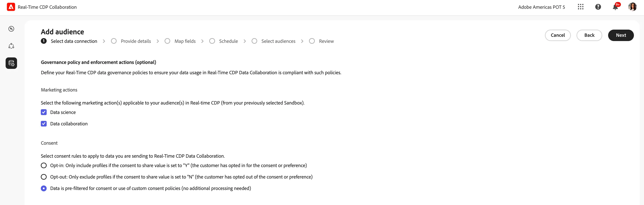
Task: Uncheck the Data science checkbox
Action: point(44,112)
